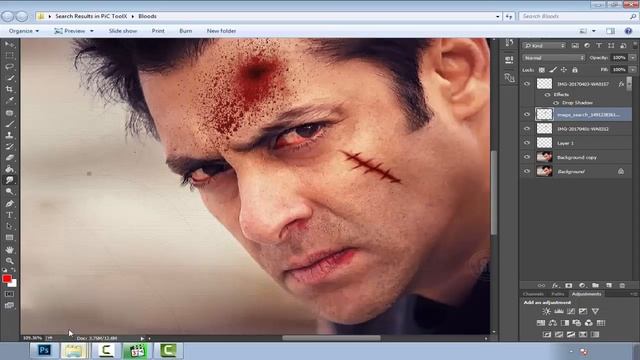
Task: Select the Zoom tool
Action: coord(9,260)
